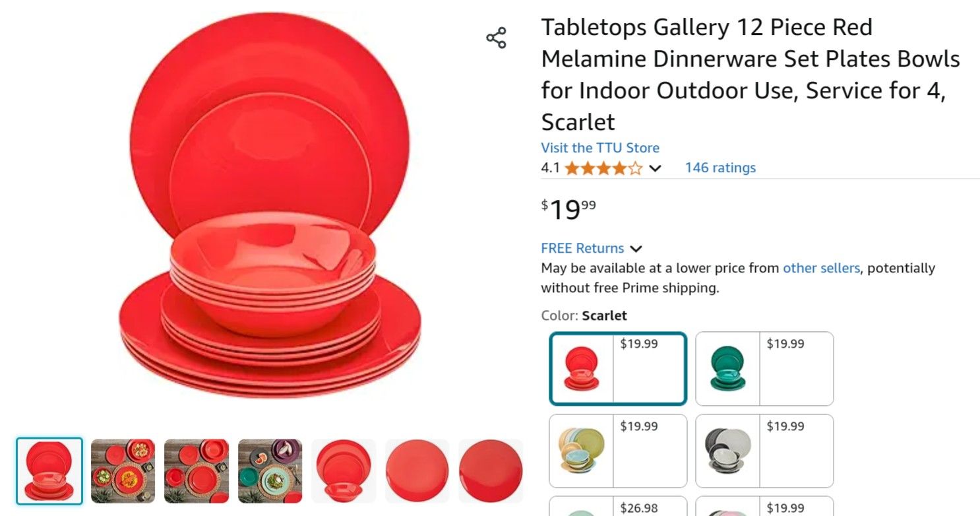Image resolution: width=980 pixels, height=516 pixels.
Task: View last thumbnail of glossy red plate
Action: point(491,471)
